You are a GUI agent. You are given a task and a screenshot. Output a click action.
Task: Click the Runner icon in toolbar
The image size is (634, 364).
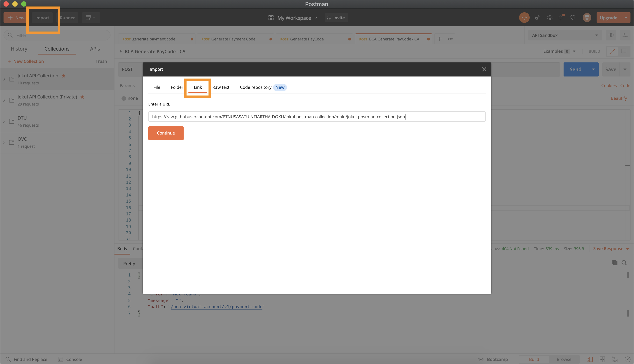[x=68, y=18]
